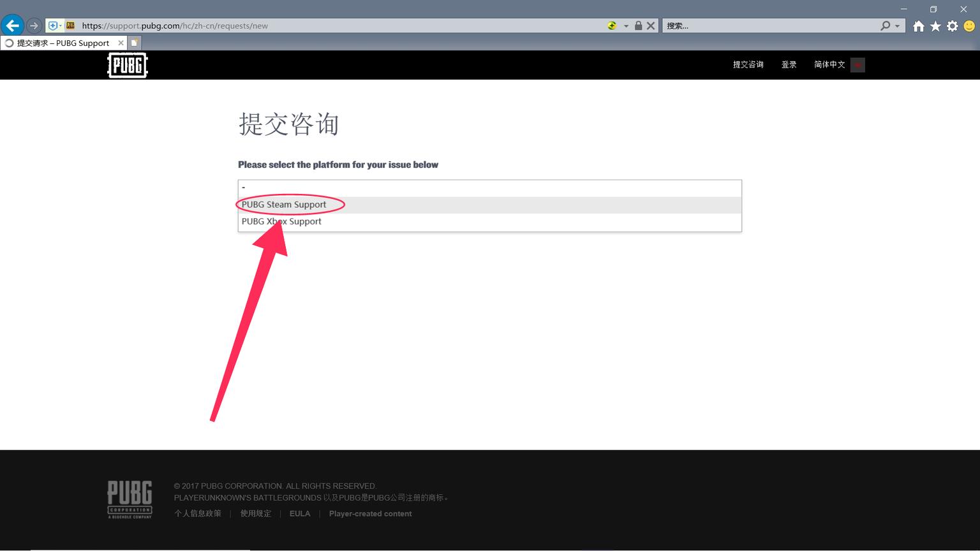Open the EULA footer link
This screenshot has height=551, width=980.
(299, 513)
